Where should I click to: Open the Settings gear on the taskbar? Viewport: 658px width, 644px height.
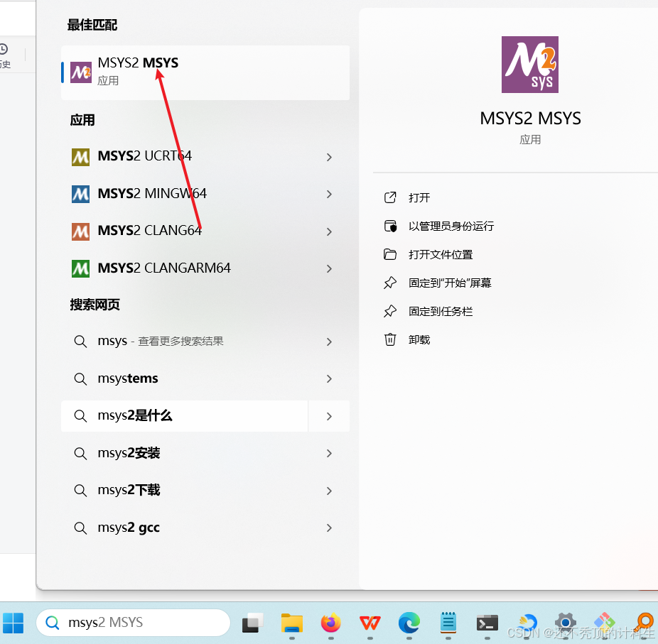pos(565,623)
